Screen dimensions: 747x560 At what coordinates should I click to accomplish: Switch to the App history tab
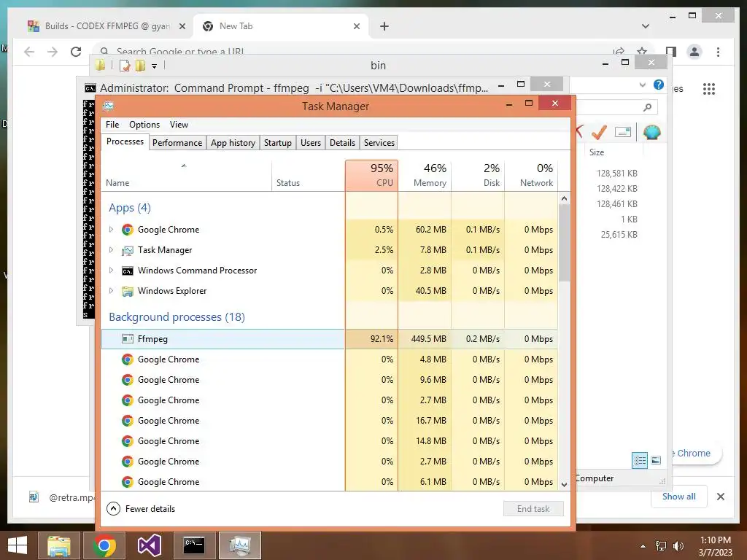233,143
